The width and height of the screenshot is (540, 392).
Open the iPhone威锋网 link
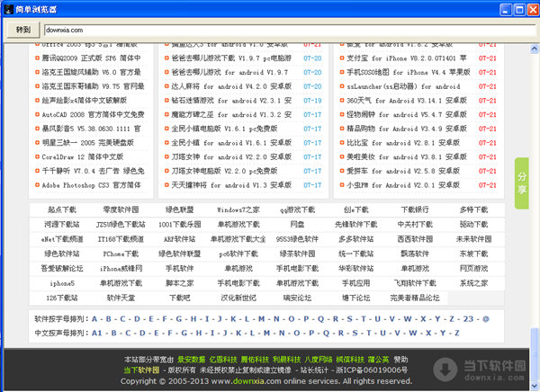coord(121,268)
